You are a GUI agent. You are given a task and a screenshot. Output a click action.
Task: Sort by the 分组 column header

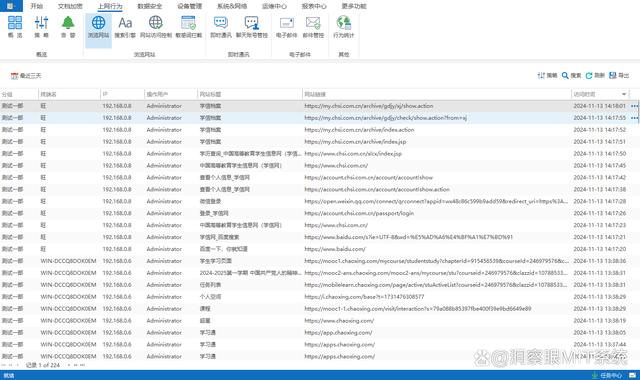(19, 94)
